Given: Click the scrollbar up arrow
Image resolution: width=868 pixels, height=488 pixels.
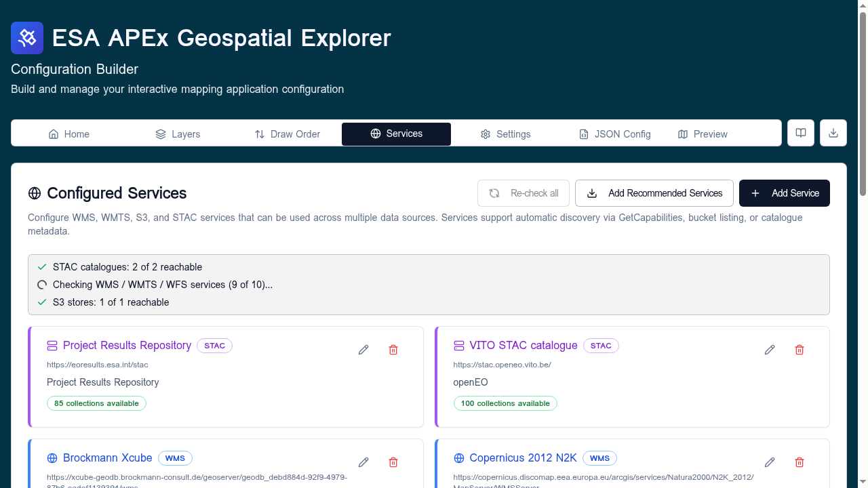Looking at the screenshot, I should click(863, 5).
